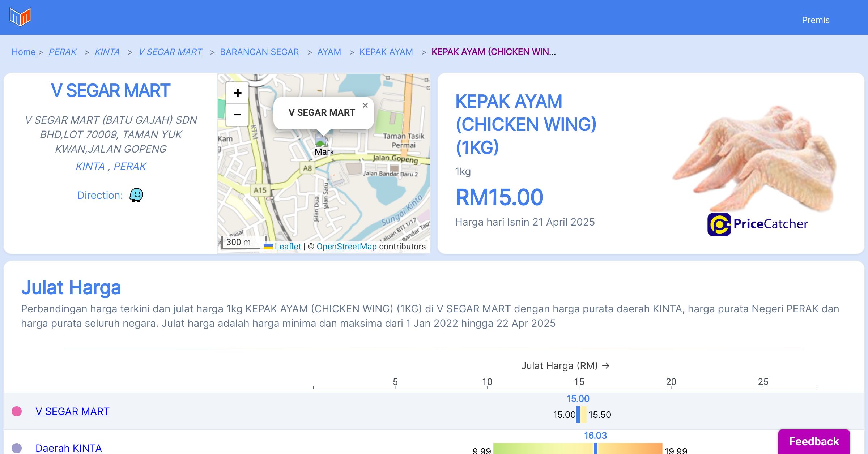Viewport: 868px width, 454px height.
Task: Close the V SEGAR MART map popup
Action: point(365,106)
